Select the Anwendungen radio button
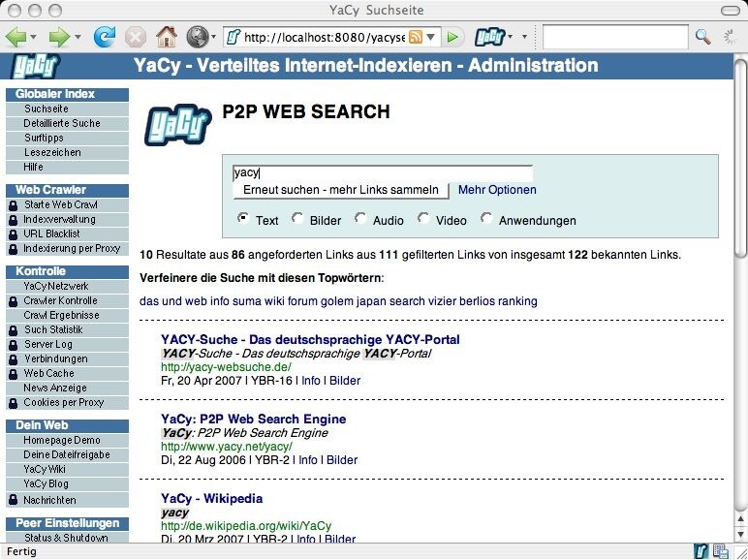Viewport: 748px width, 560px height. point(486,218)
